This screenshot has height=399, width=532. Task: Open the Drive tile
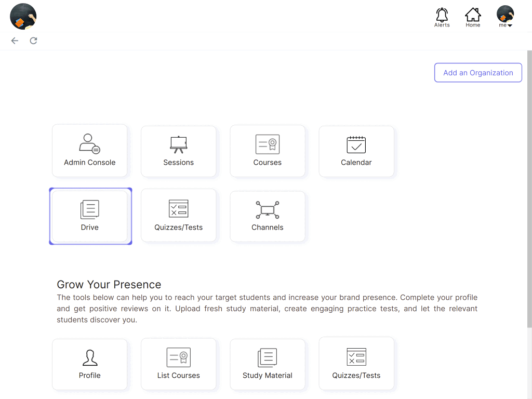point(89,216)
